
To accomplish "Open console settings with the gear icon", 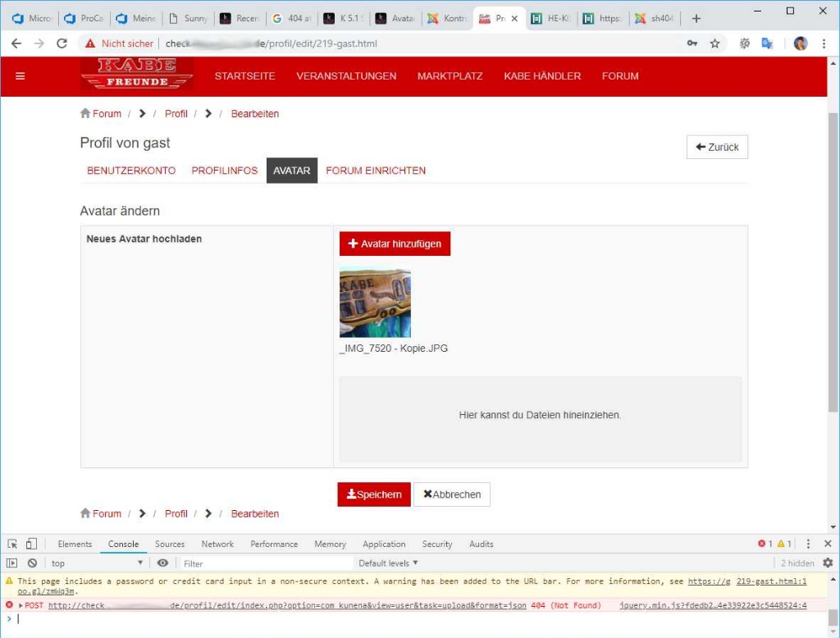I will coord(828,563).
